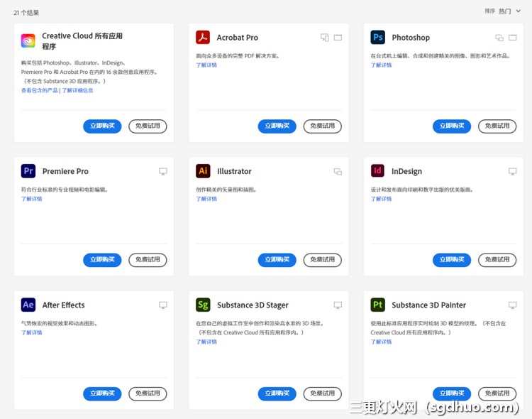
Task: Click the Substance 3D Painter Pt icon
Action: pyautogui.click(x=377, y=305)
